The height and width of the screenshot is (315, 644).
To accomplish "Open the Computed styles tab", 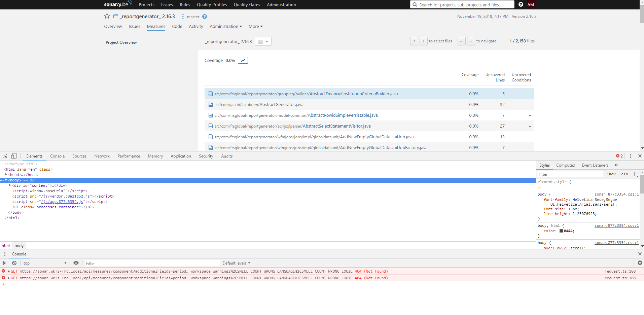I will [566, 165].
